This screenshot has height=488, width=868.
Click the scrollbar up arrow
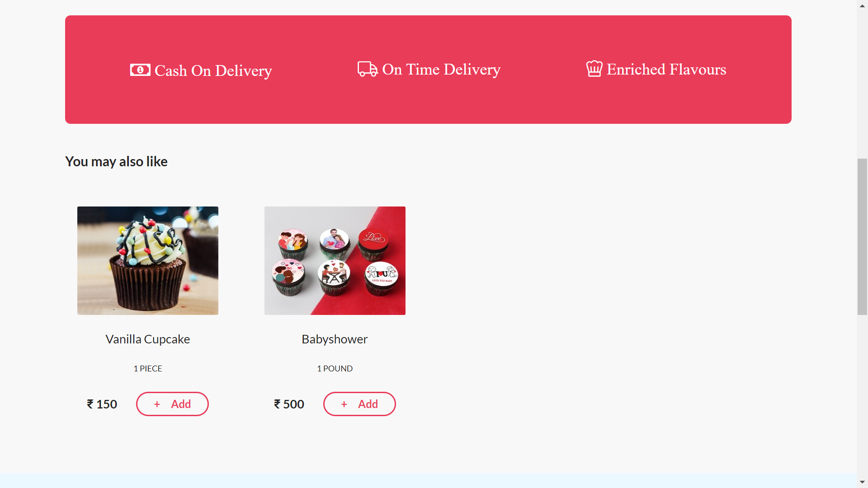tap(862, 5)
